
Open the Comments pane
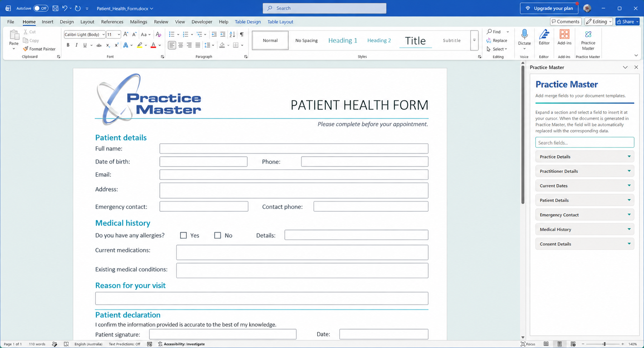tap(565, 22)
